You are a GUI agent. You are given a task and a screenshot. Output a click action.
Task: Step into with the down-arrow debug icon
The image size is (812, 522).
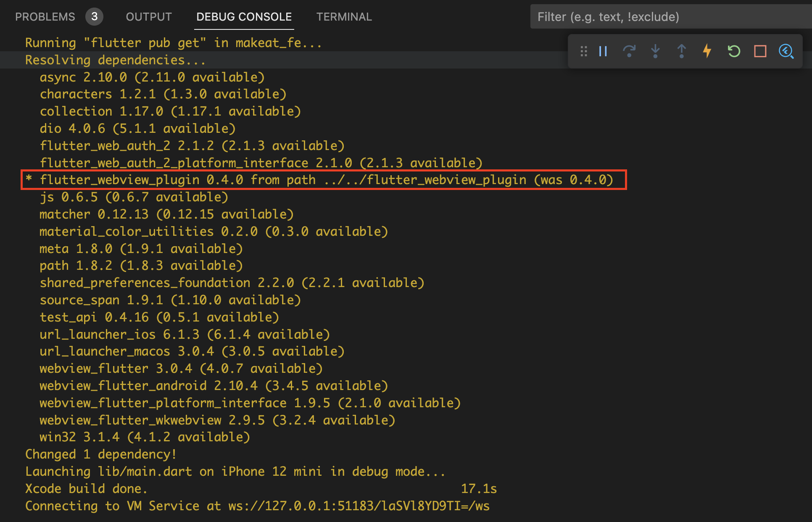pyautogui.click(x=655, y=51)
